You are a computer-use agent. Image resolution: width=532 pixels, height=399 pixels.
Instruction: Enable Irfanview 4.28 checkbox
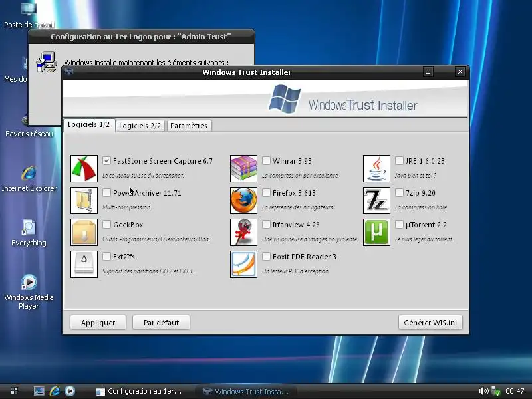point(266,224)
